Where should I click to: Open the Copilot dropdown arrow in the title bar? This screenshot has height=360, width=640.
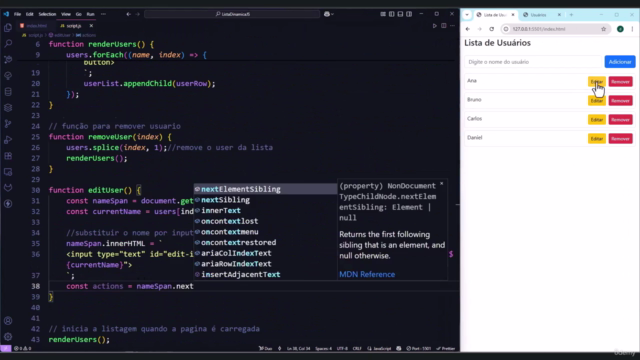332,14
